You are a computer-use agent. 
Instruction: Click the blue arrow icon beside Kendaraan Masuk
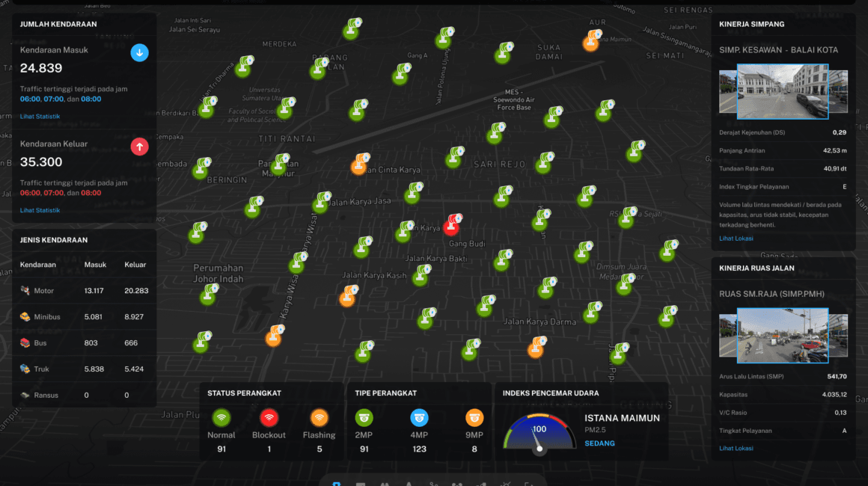(x=140, y=53)
